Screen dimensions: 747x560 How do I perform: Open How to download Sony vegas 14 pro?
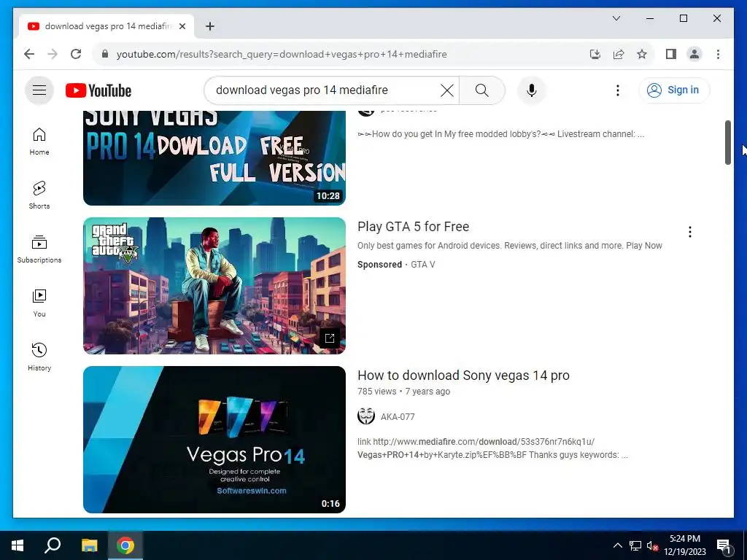click(x=463, y=376)
